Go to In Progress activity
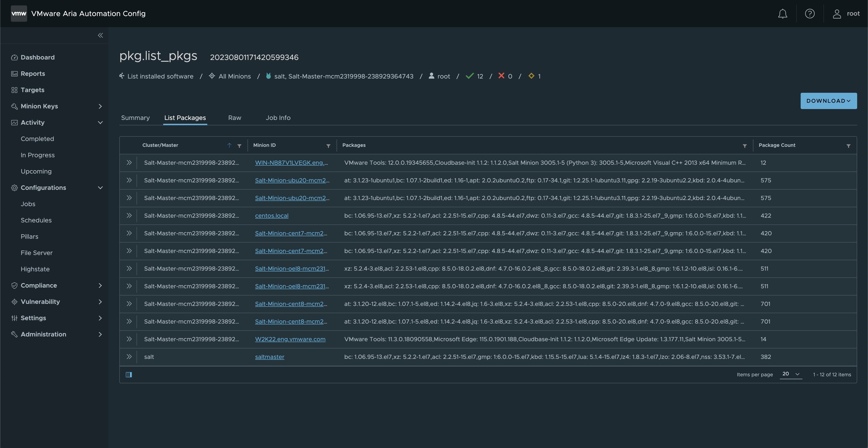 click(37, 155)
